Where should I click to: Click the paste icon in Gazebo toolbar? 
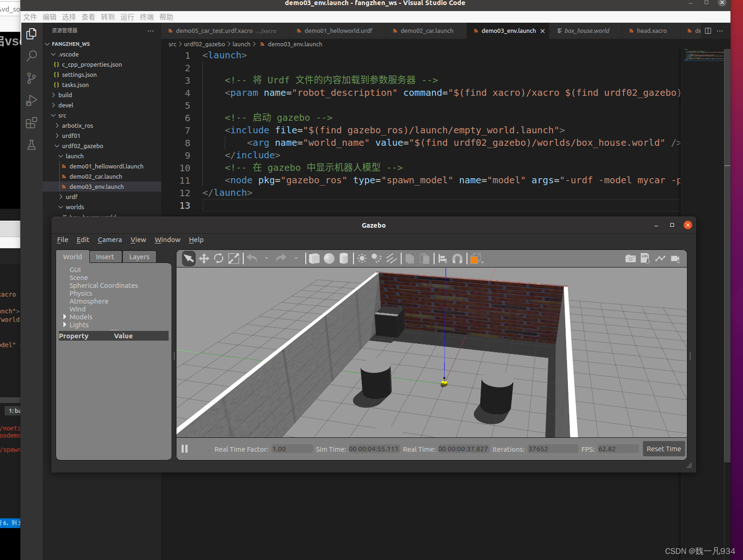pos(424,258)
